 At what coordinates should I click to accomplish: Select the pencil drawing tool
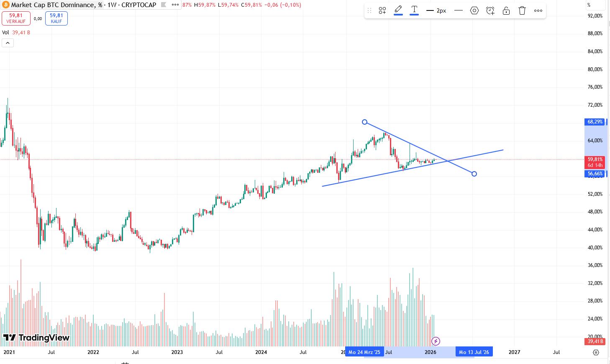pyautogui.click(x=398, y=10)
